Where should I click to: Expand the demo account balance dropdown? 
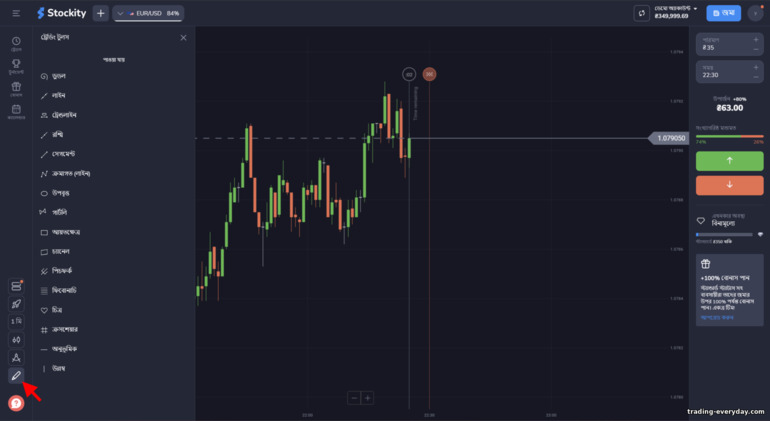tap(675, 12)
